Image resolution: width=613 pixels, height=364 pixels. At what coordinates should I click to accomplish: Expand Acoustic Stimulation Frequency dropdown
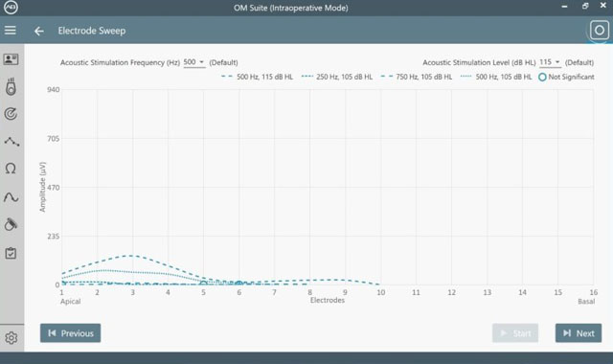[194, 62]
